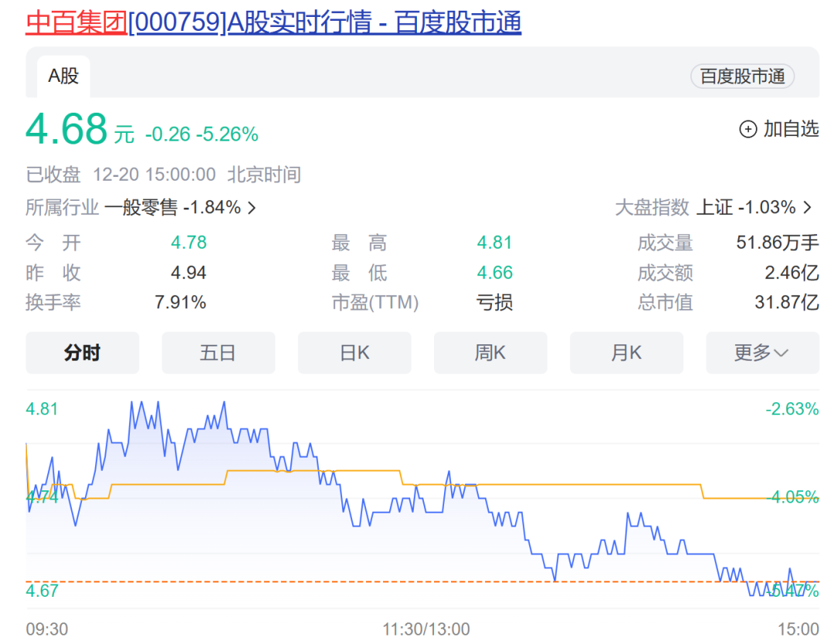The height and width of the screenshot is (644, 834).
Task: Switch to the 月K chart tab
Action: pos(626,353)
